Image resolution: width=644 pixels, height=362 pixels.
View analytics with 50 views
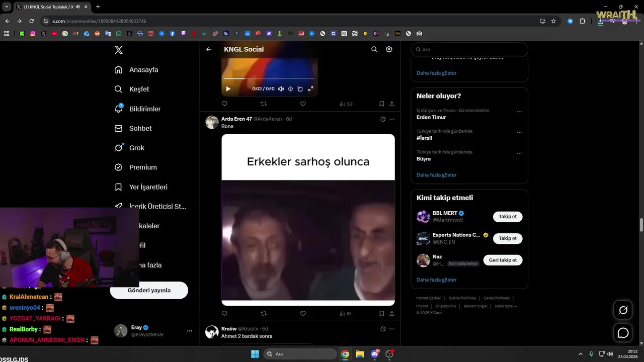click(x=346, y=104)
